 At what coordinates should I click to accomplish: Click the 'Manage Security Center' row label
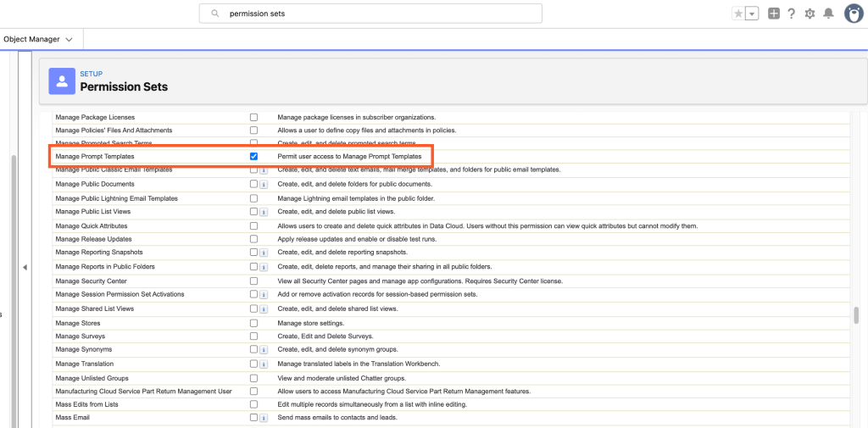click(x=91, y=281)
